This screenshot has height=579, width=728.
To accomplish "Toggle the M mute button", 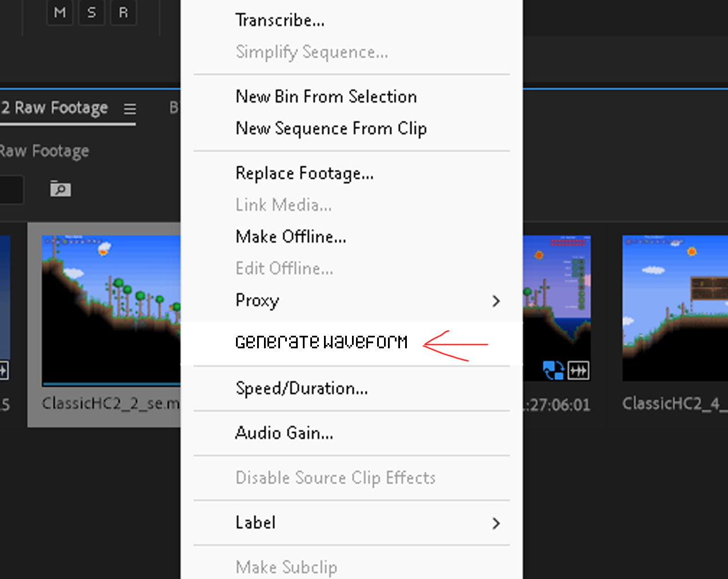I will click(60, 13).
